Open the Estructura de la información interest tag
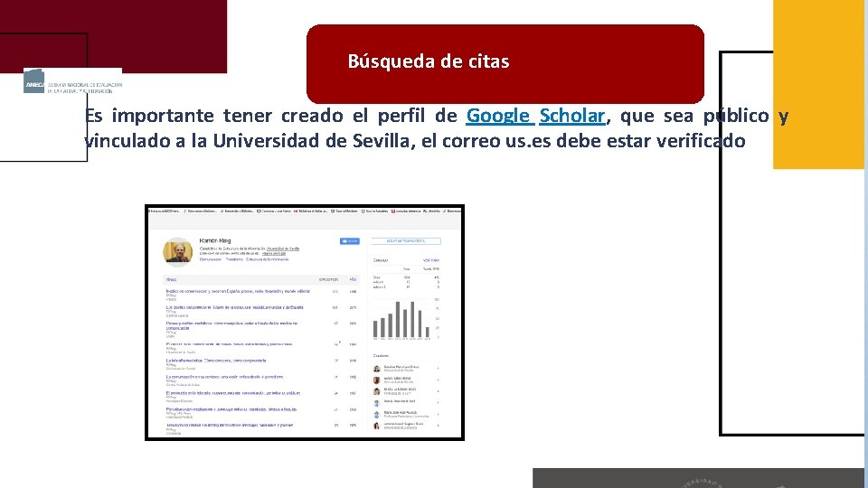 point(268,259)
